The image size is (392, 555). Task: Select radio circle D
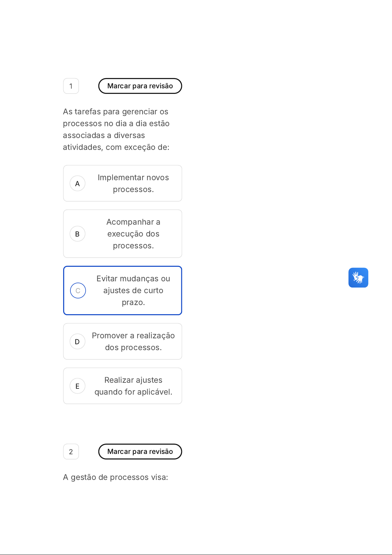coord(77,342)
